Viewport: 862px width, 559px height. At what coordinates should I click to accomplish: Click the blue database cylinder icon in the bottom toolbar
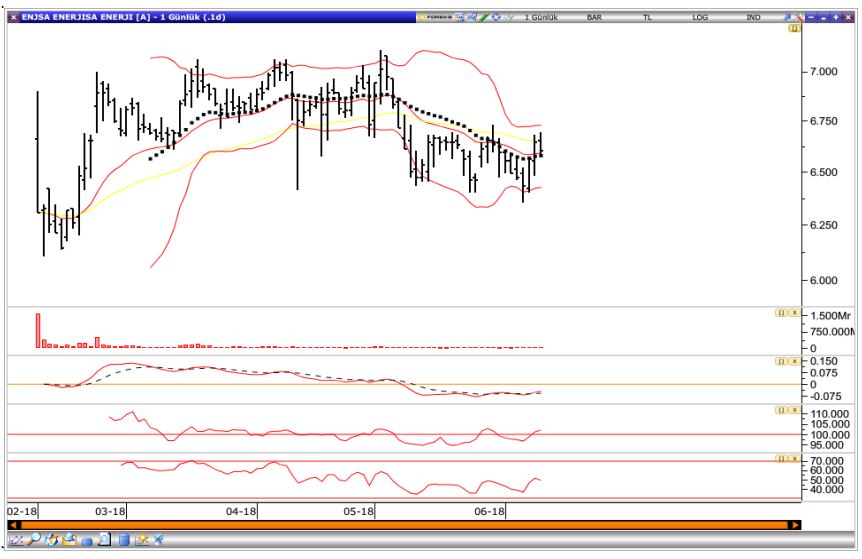(x=124, y=540)
